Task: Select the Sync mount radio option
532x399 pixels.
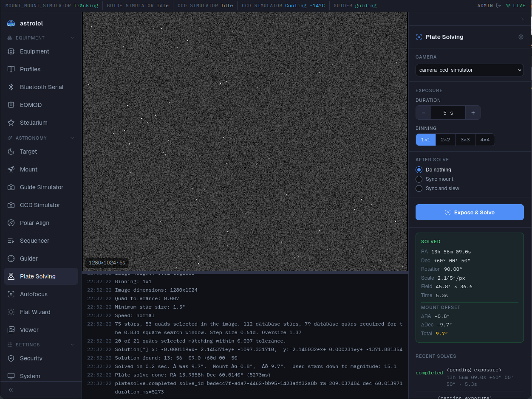Action: [419, 179]
